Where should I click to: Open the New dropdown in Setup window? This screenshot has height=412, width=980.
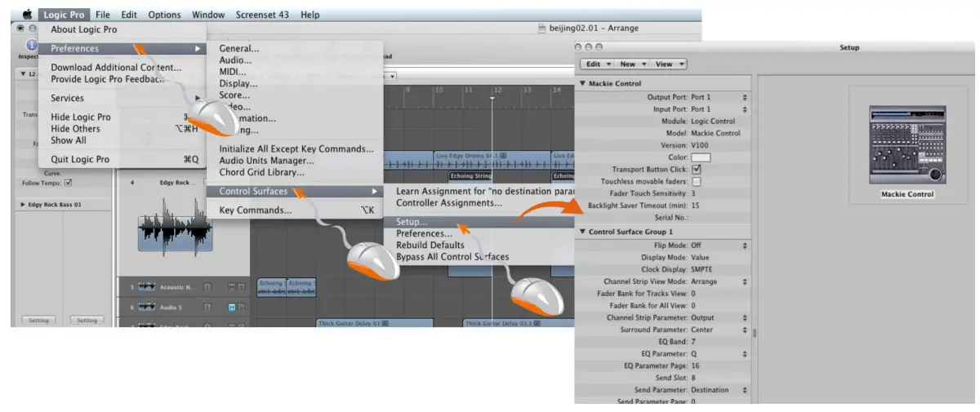[633, 64]
